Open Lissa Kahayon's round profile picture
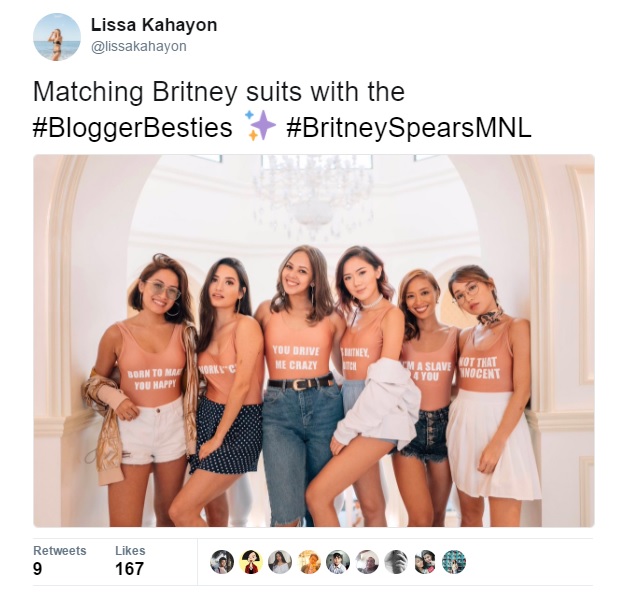This screenshot has height=593, width=627. (57, 37)
